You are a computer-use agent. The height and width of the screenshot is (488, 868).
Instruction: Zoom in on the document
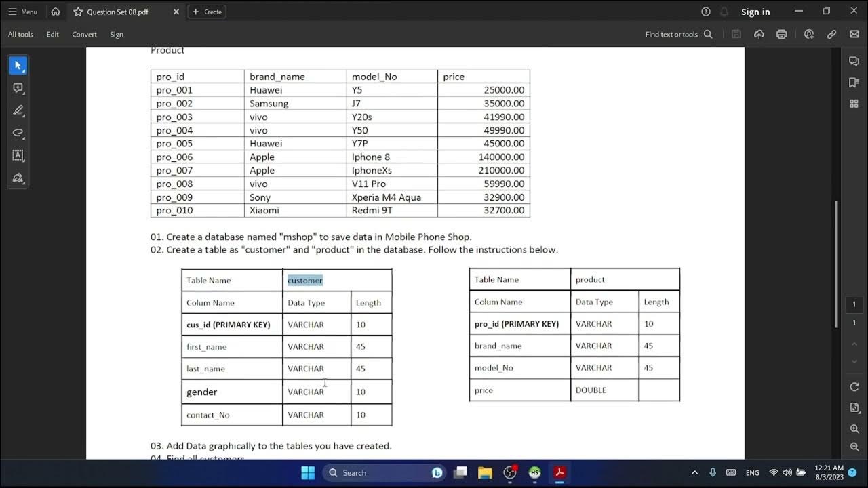[x=854, y=429]
